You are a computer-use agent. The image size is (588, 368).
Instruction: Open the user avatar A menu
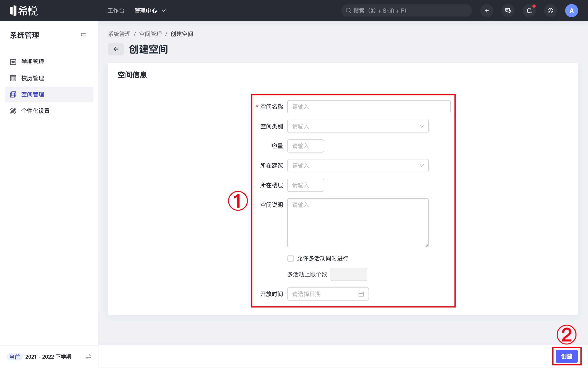tap(571, 11)
